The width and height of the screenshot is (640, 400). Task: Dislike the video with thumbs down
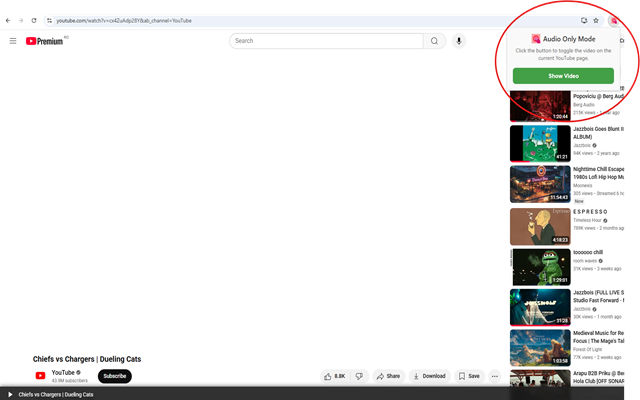click(359, 376)
